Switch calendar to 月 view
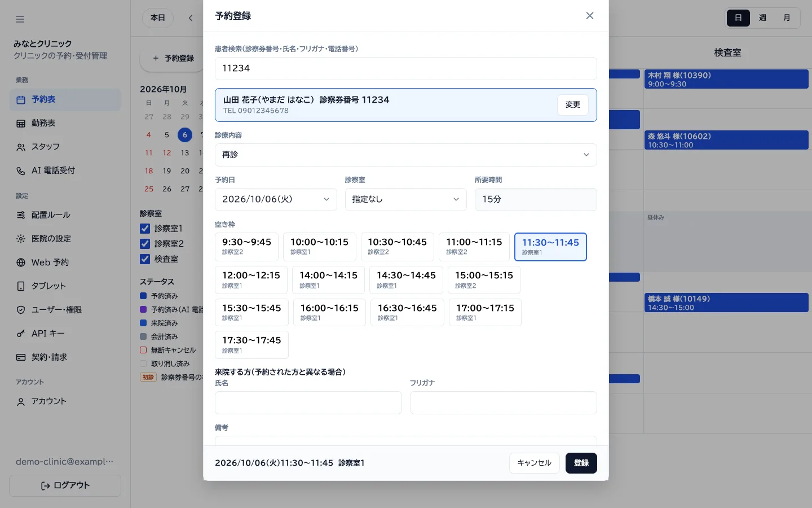The width and height of the screenshot is (812, 508). coord(787,18)
